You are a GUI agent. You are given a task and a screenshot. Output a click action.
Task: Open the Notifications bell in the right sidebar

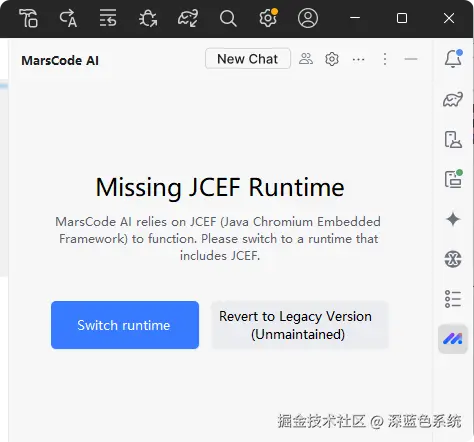(x=453, y=59)
